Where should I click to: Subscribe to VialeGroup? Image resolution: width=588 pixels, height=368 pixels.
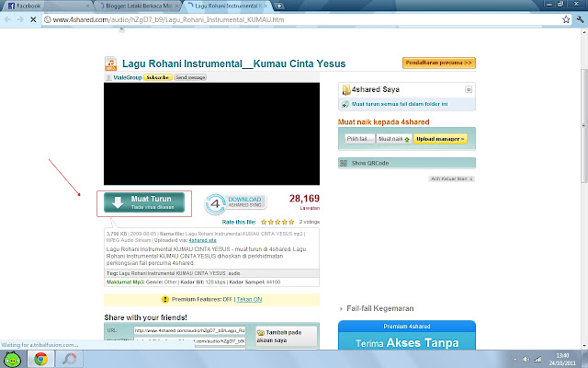[x=157, y=77]
